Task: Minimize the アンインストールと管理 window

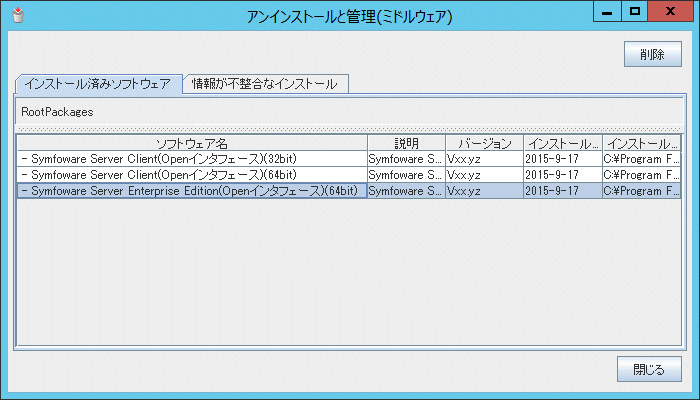Action: (x=607, y=12)
